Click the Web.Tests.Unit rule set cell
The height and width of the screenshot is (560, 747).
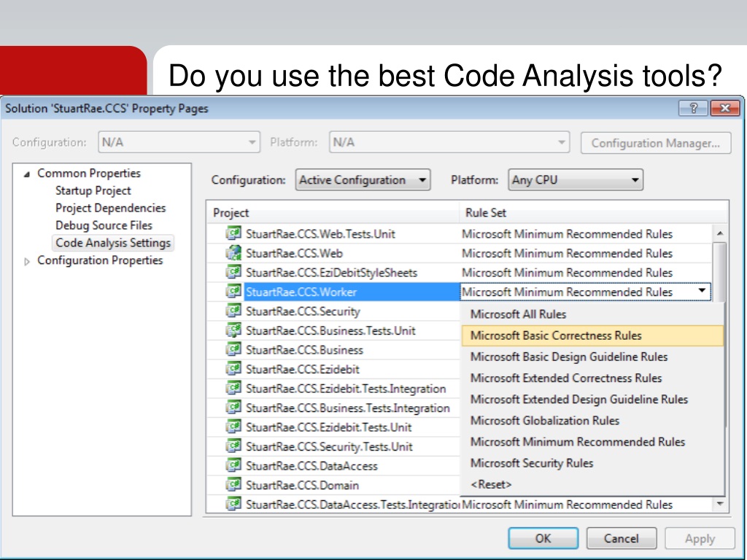point(586,234)
